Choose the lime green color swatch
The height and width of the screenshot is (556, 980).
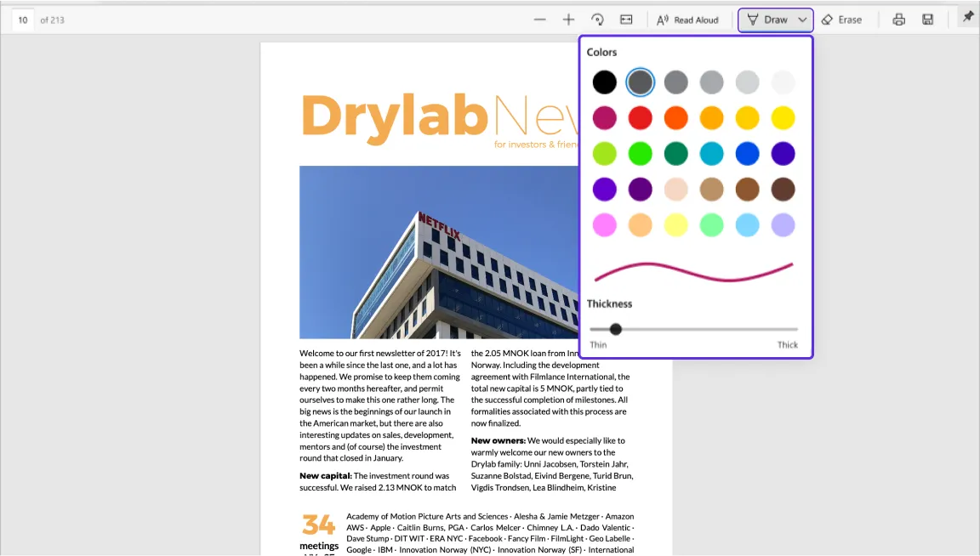[x=604, y=154]
